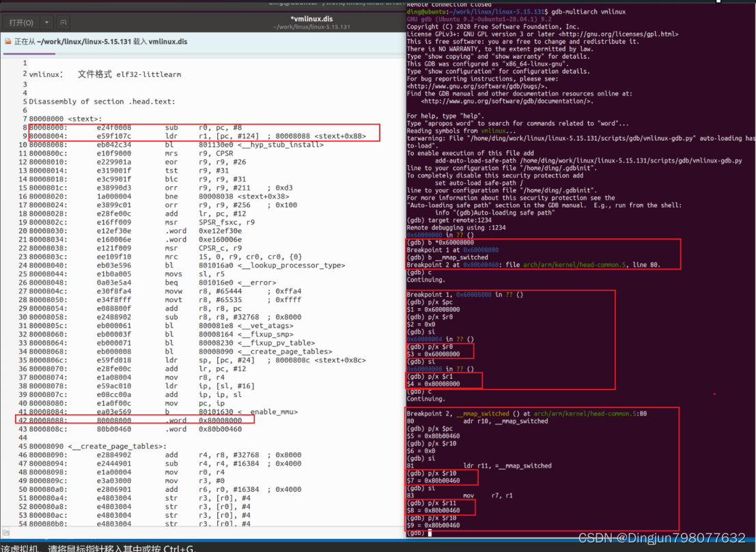
Task: Click the head-common.S breakpoint file path
Action: click(576, 264)
